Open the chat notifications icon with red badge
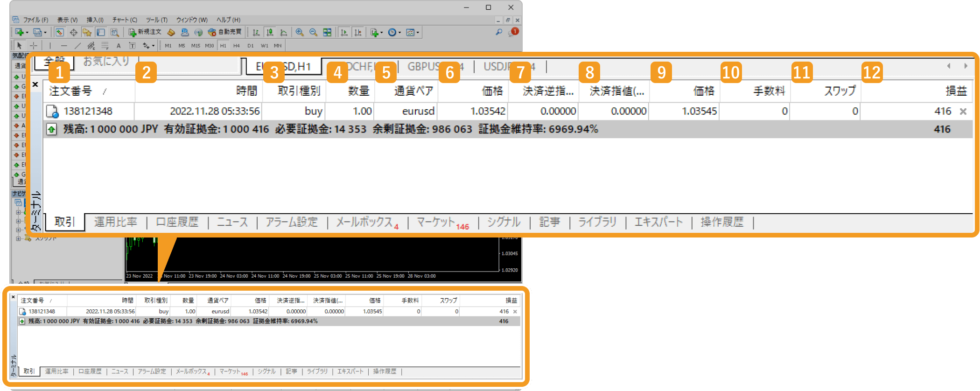The image size is (980, 391). click(x=513, y=32)
